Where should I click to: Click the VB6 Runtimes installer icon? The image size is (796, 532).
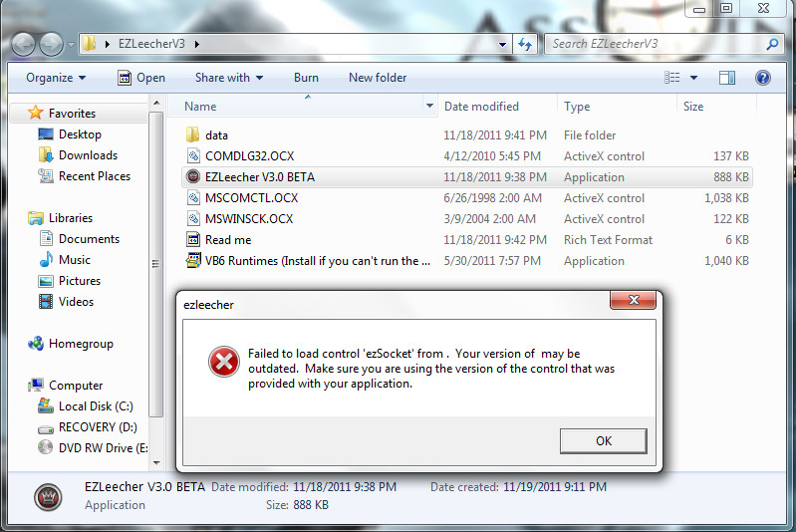[x=193, y=260]
